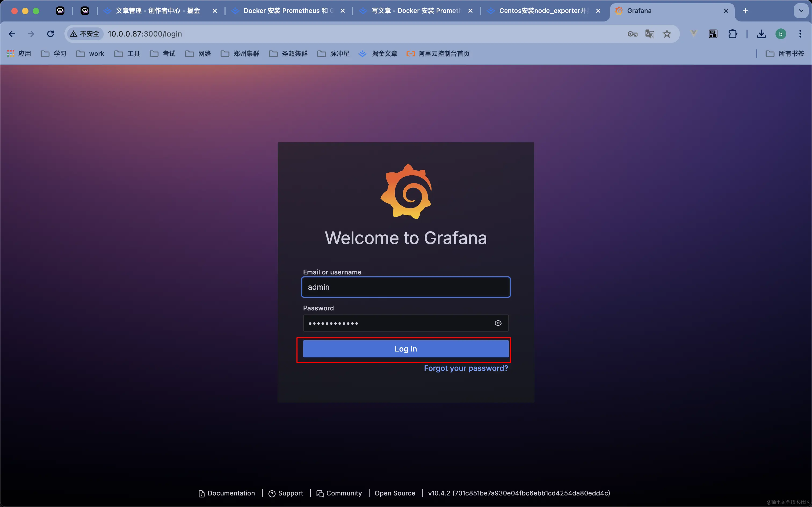Click the V extension icon in toolbar

click(694, 33)
